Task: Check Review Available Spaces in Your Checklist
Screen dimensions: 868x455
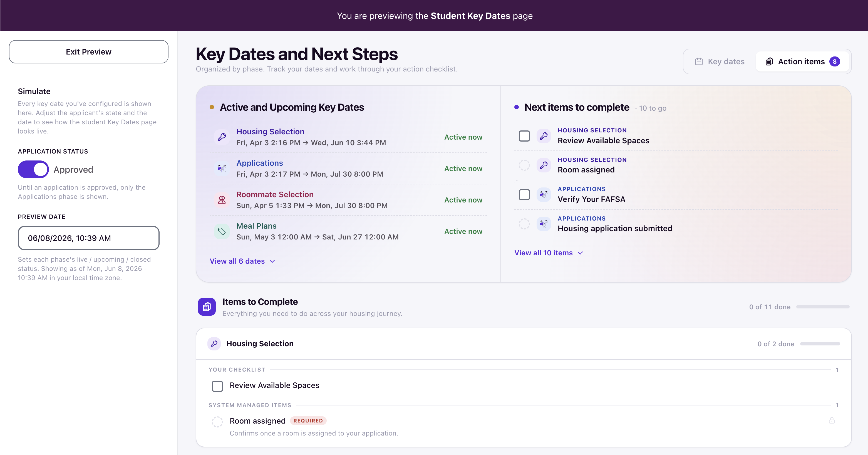Action: pos(217,386)
